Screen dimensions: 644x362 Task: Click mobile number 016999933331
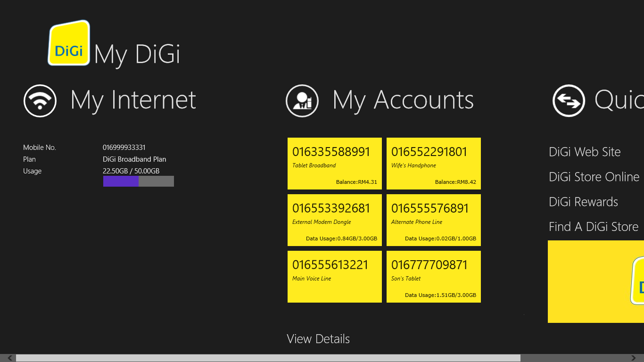(124, 148)
